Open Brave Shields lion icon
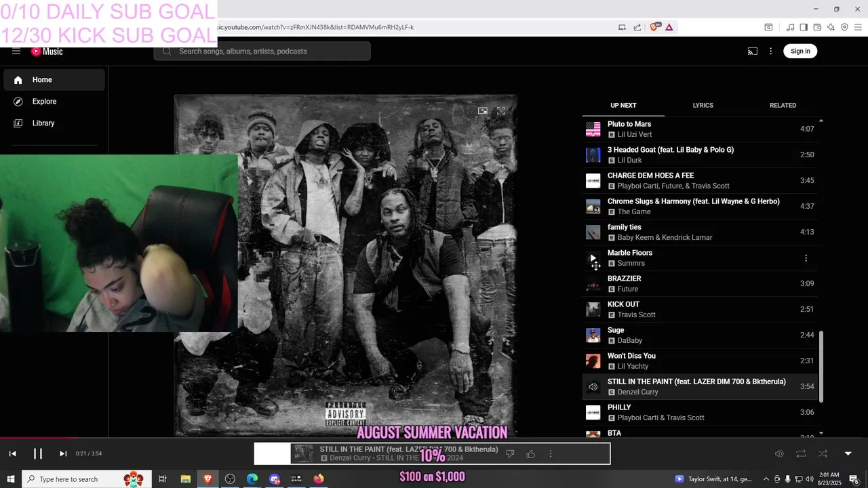 coord(654,27)
